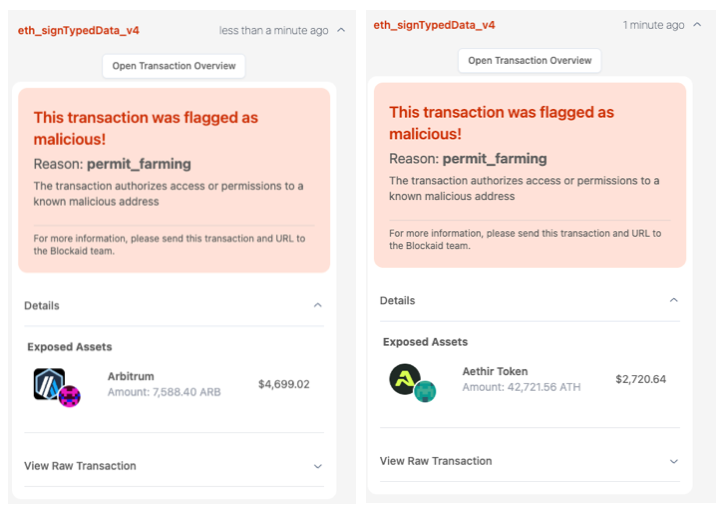Click the pink badge on Arbitrum icon
Viewport: 724px width, 511px height.
69,397
